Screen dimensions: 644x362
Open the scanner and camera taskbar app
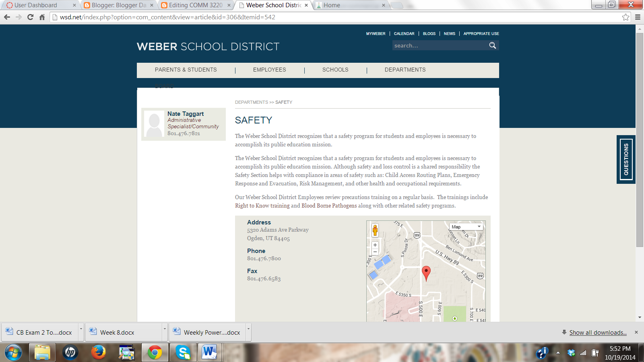[126, 352]
